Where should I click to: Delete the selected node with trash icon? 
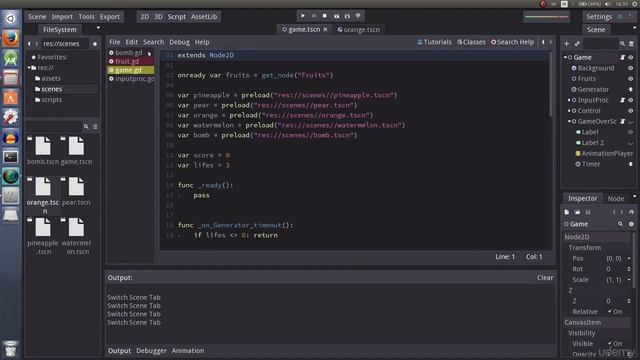click(x=631, y=43)
